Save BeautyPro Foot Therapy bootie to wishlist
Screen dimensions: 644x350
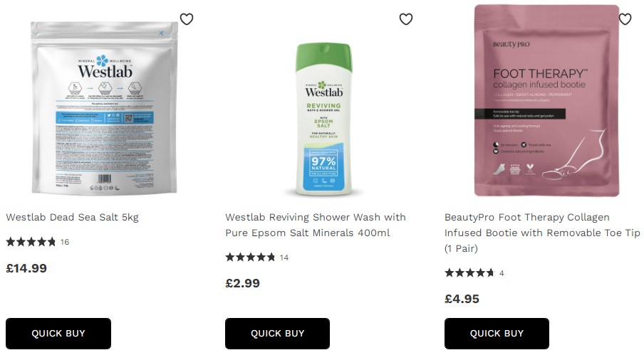[625, 19]
